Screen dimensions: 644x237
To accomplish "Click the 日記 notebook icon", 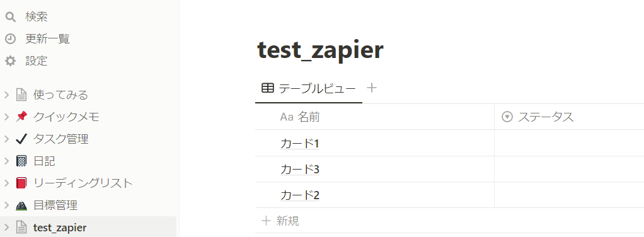I will pos(21,161).
